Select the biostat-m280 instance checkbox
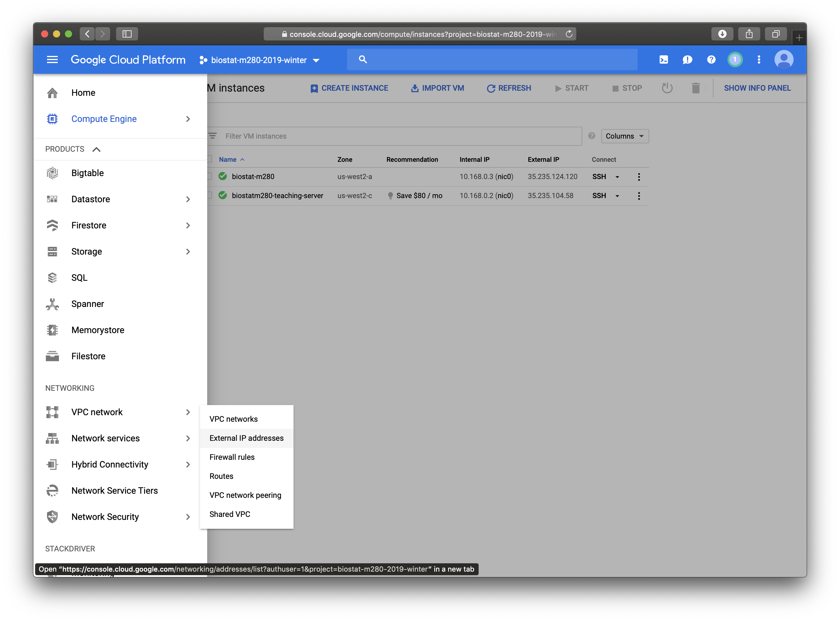Viewport: 840px width, 621px height. [x=210, y=176]
